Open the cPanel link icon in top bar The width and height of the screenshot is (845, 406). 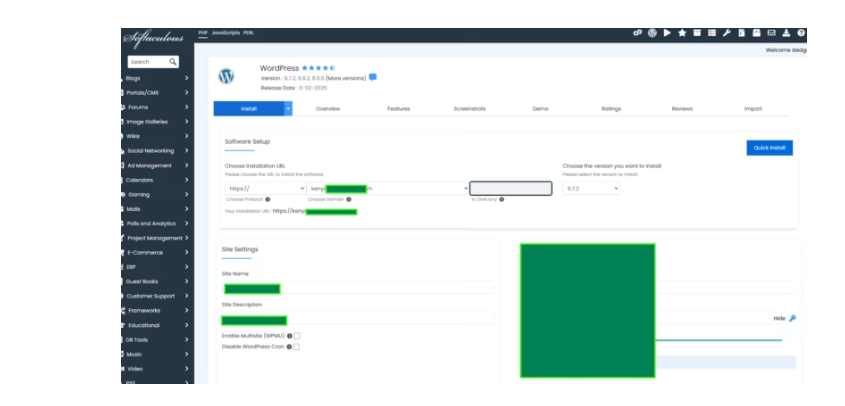pos(638,33)
